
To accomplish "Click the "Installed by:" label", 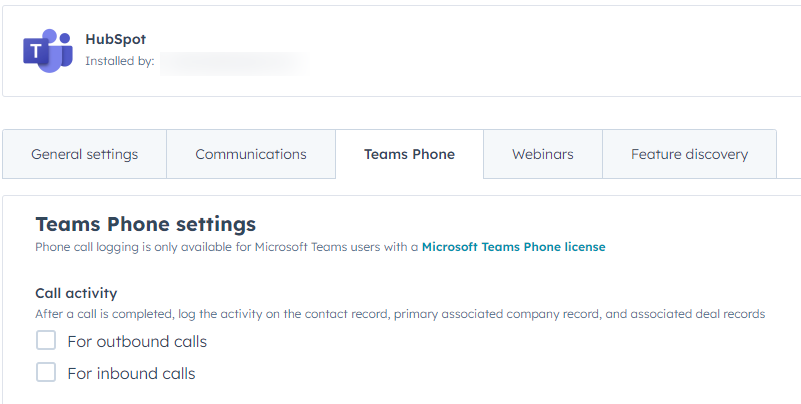I will (120, 61).
